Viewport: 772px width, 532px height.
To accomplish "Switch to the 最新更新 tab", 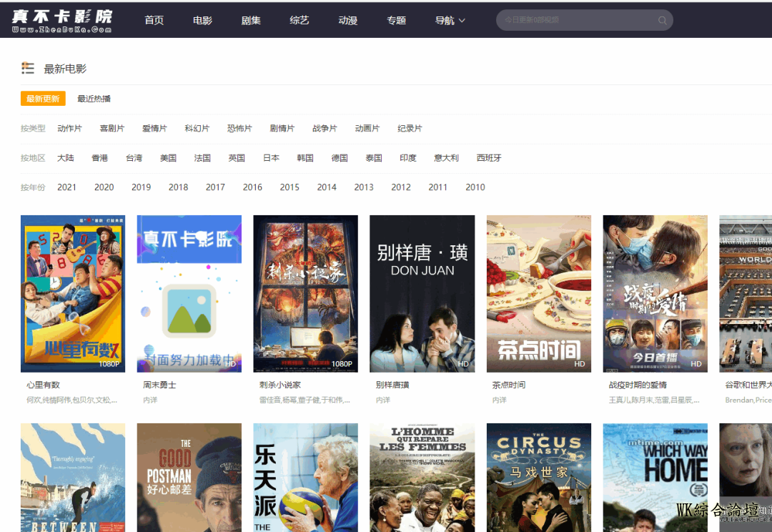I will click(x=43, y=99).
